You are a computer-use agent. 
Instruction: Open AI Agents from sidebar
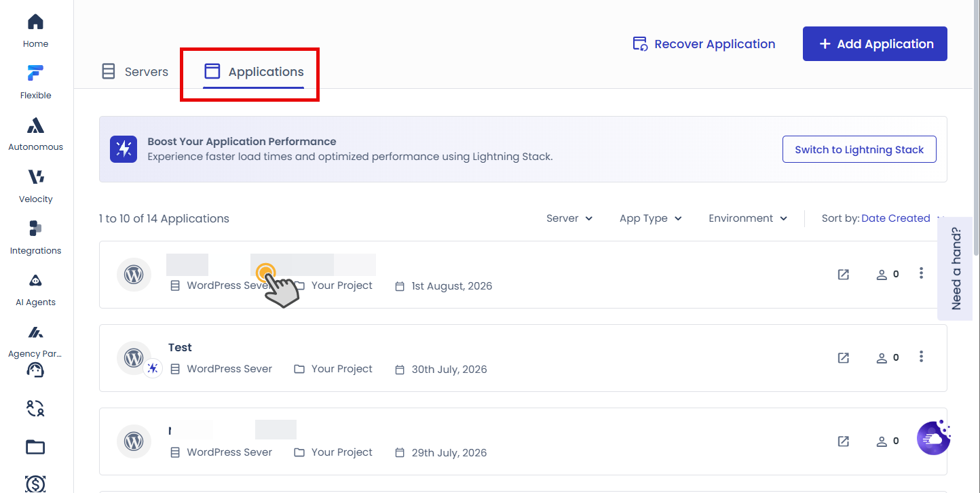35,281
